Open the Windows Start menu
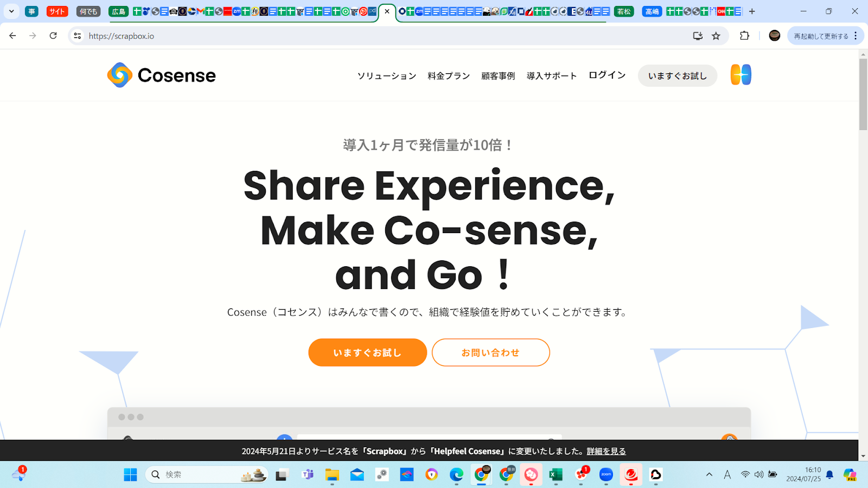The width and height of the screenshot is (868, 488). [130, 474]
